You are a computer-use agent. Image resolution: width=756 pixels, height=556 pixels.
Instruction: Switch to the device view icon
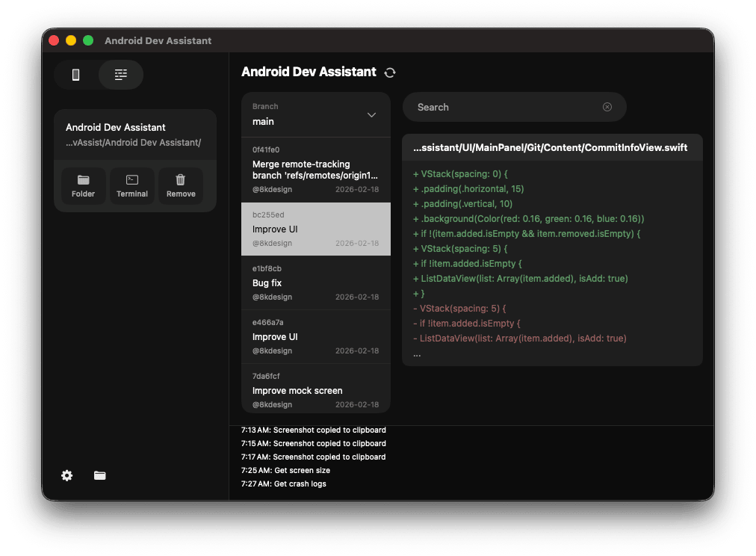[75, 75]
